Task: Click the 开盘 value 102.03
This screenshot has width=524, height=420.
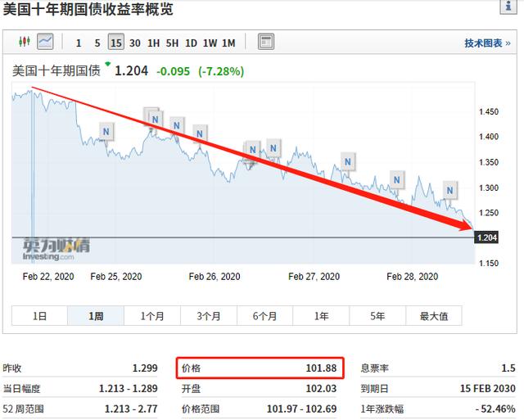Action: coord(321,388)
